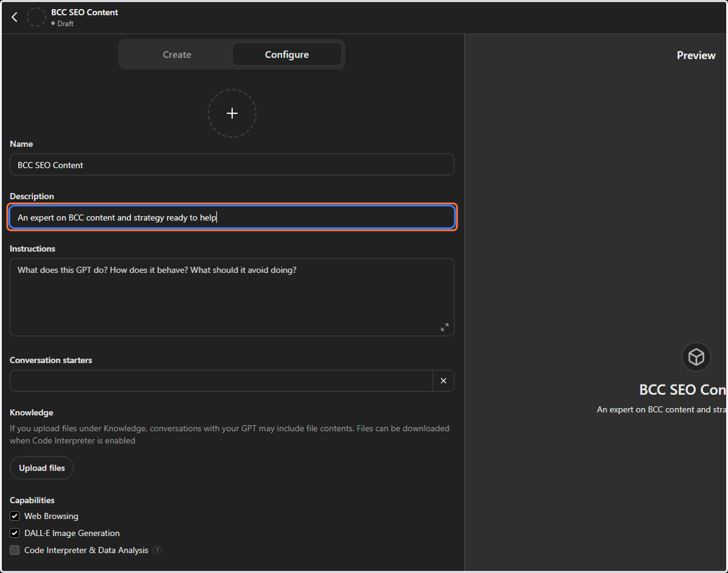This screenshot has height=573, width=728.
Task: Go back using the header arrow
Action: pyautogui.click(x=15, y=17)
